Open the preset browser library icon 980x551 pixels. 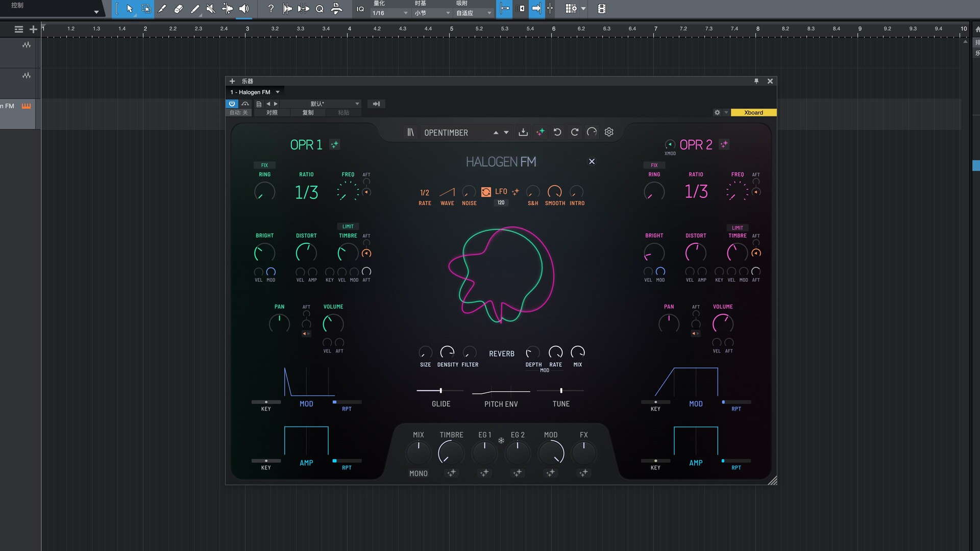(410, 132)
